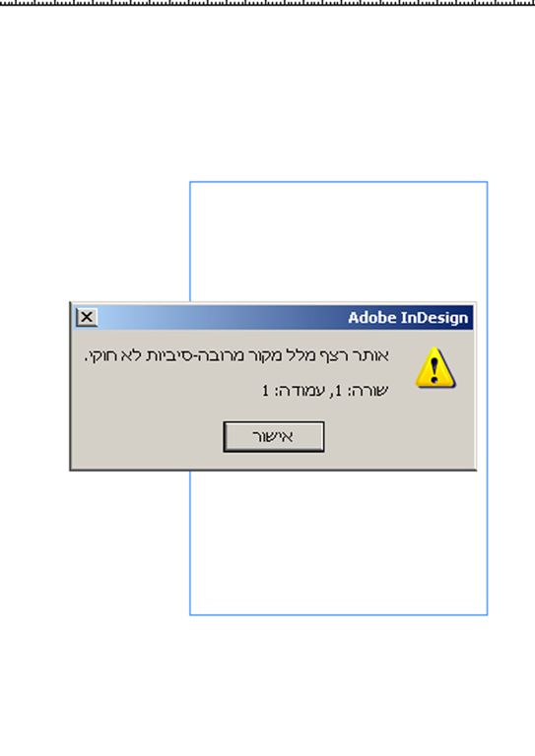Click the Adobe InDesign dialog title bar
The image size is (535, 756).
pos(273,317)
